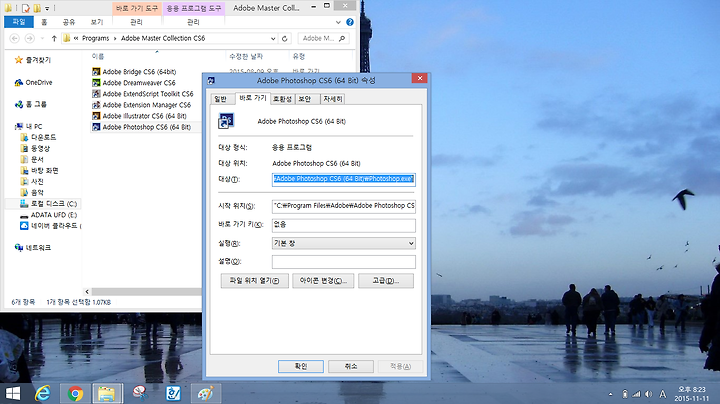Open Internet Explorer from taskbar
The width and height of the screenshot is (720, 404).
(43, 393)
